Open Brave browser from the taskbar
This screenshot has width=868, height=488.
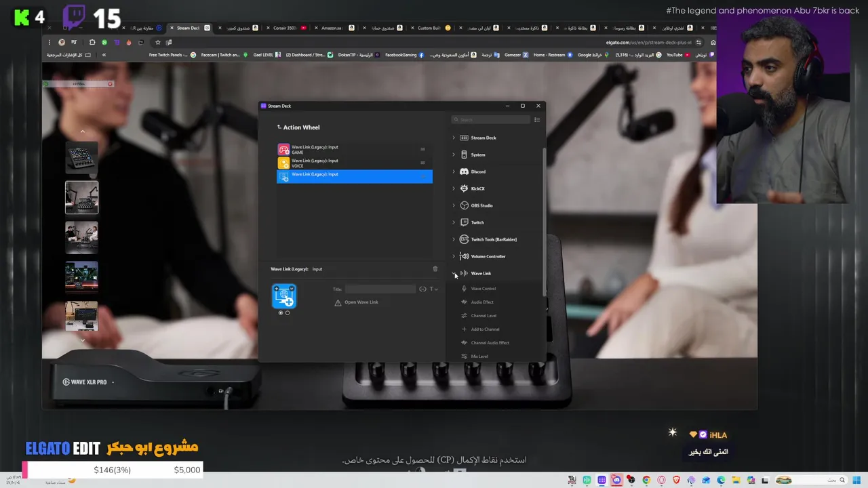(676, 480)
